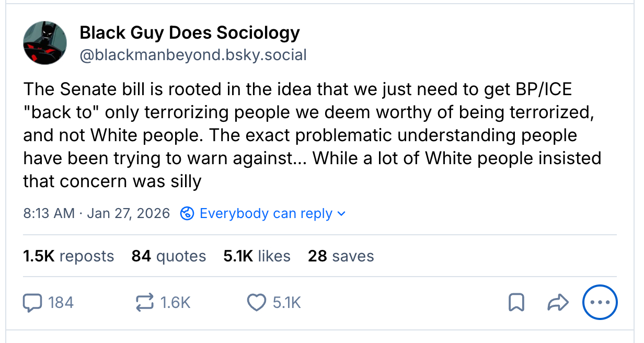
Task: Open the three-dot more options menu
Action: pos(600,302)
